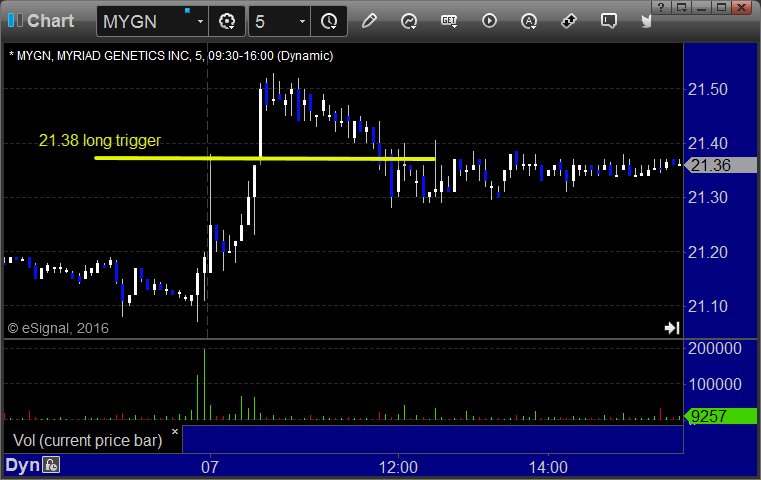761x480 pixels.
Task: Click the Dyn label in the status bar
Action: [x=22, y=465]
